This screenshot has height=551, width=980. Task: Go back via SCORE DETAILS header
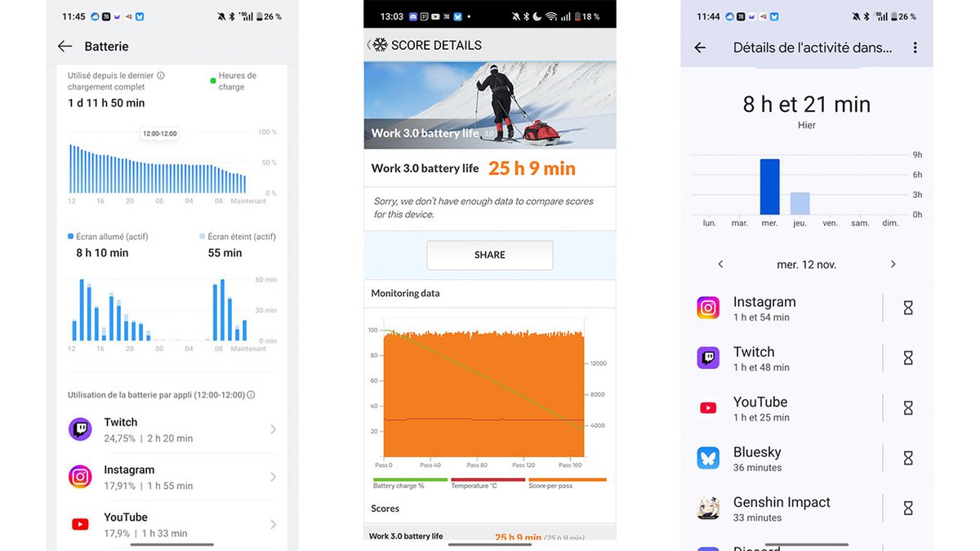(370, 45)
